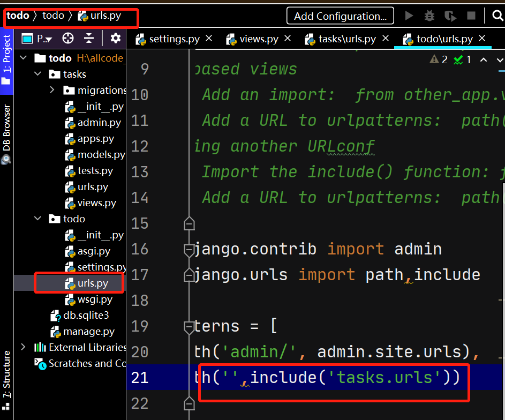Close the todo\urls.py tab

pyautogui.click(x=482, y=39)
